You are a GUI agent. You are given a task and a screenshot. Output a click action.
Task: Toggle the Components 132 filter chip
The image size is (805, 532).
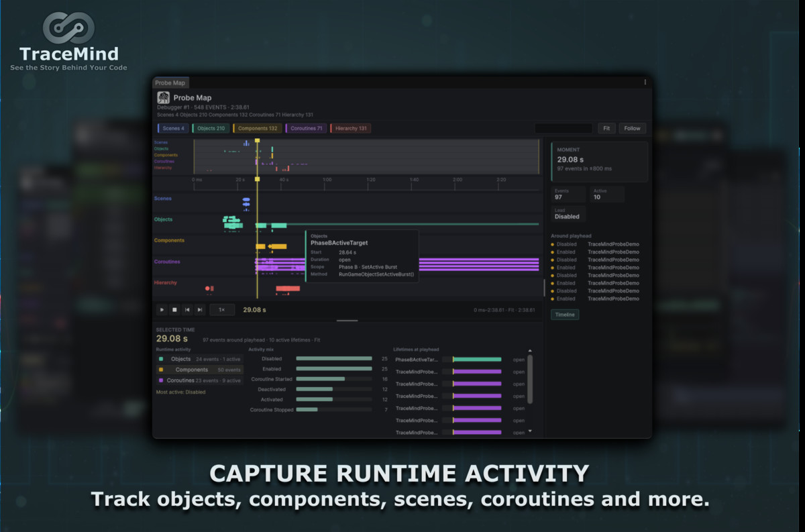[x=257, y=128]
